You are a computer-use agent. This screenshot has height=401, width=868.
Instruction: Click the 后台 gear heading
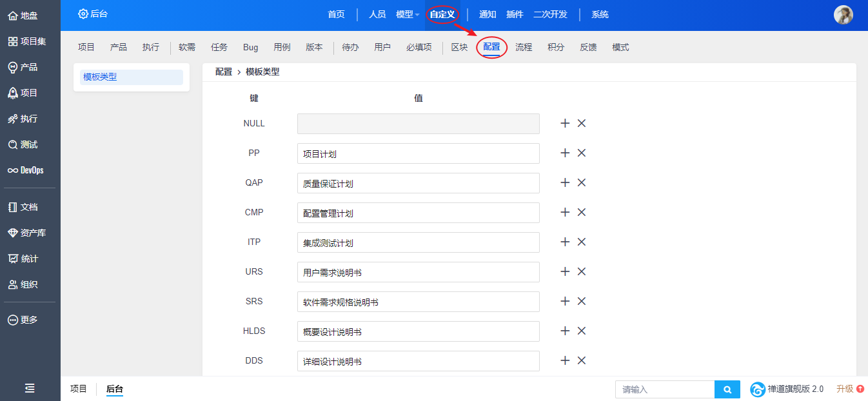(x=93, y=14)
